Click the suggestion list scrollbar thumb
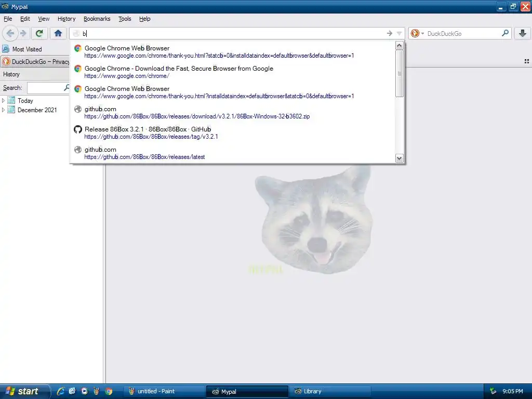 pyautogui.click(x=400, y=74)
